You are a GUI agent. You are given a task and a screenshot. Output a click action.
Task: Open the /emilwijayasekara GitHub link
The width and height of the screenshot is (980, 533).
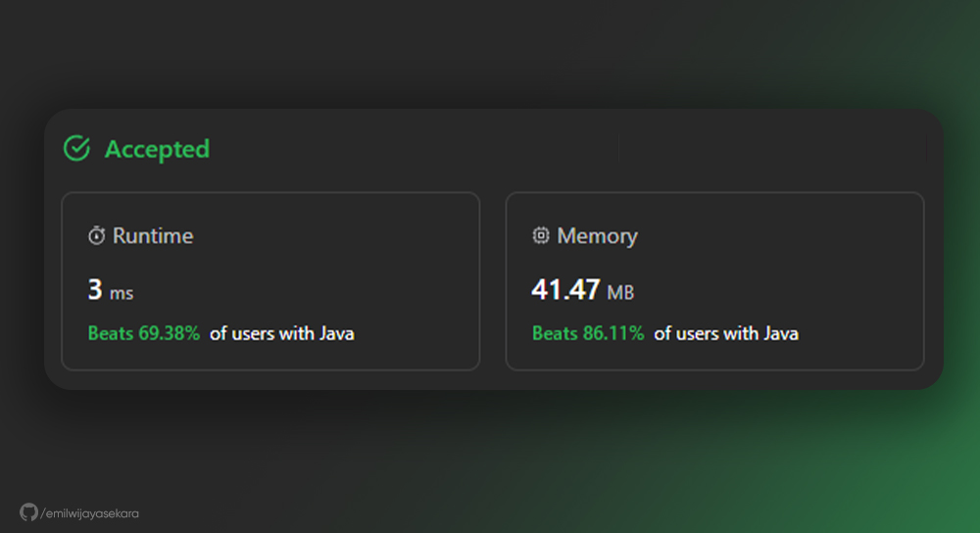click(x=89, y=513)
